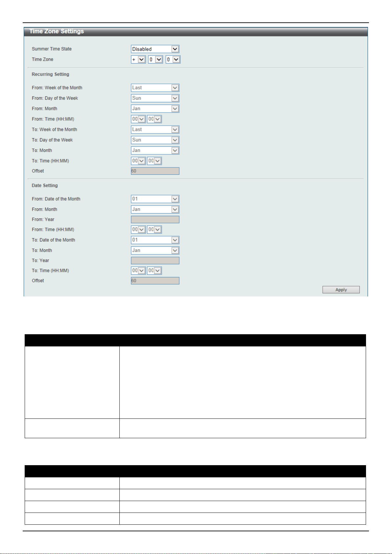The height and width of the screenshot is (554, 392).
Task: Expand Recurring From: Month dropdown
Action: 155,109
